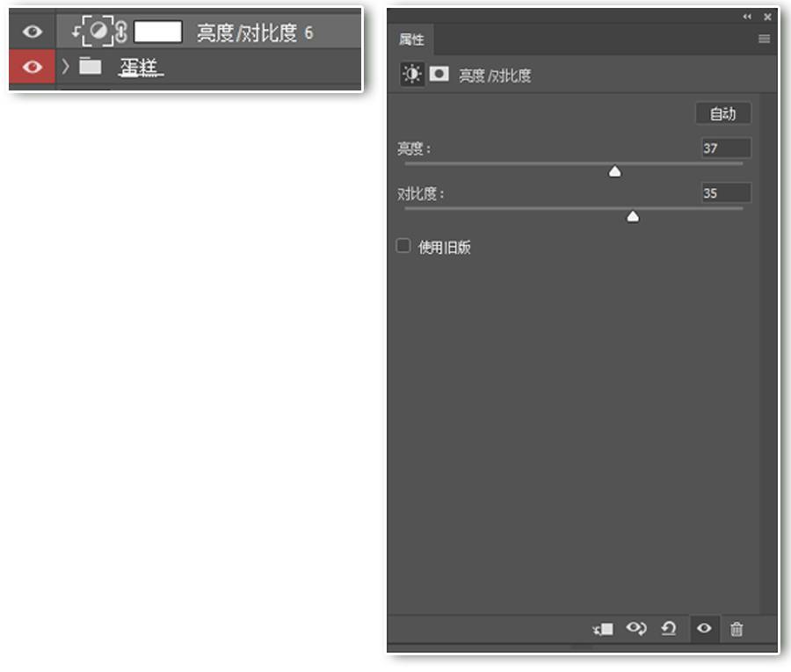Reset to adjustment defaults icon
This screenshot has height=672, width=791.
click(669, 628)
